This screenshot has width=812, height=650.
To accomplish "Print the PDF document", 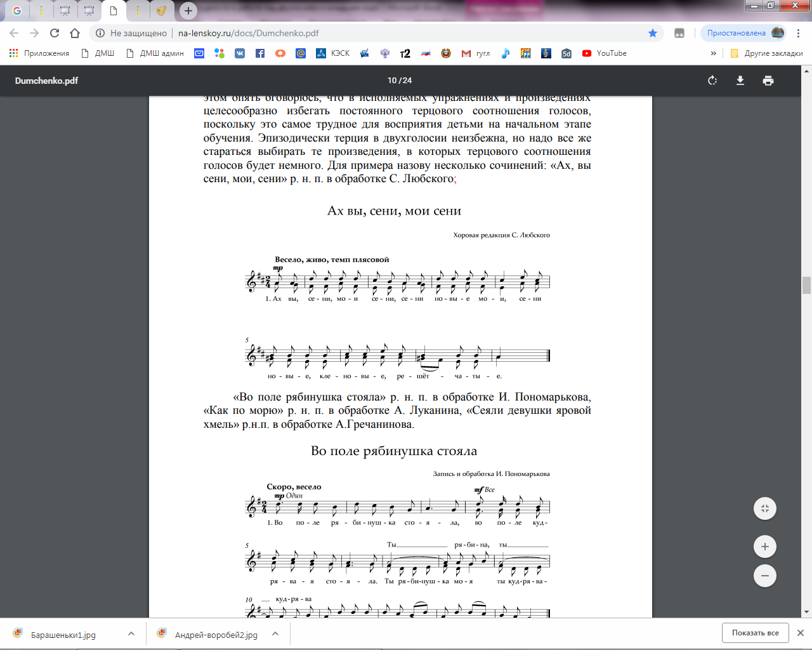I will tap(768, 81).
